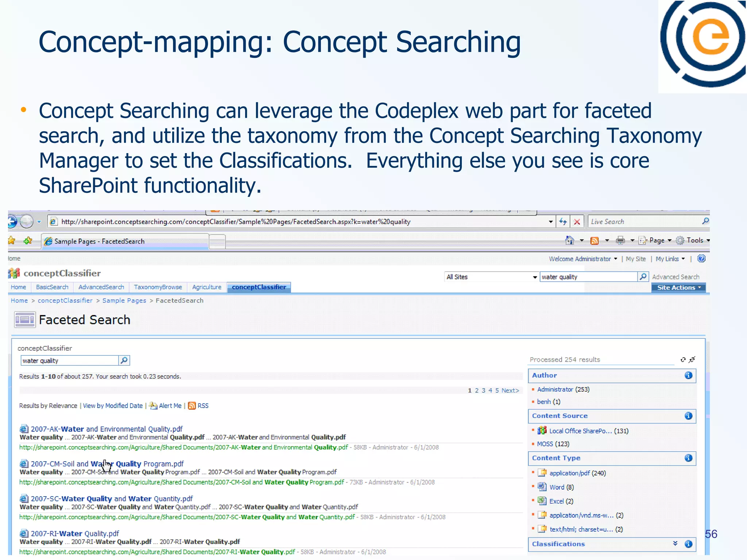Open the Advanced Search link
Viewport: 747px width, 560px height.
[x=676, y=277]
